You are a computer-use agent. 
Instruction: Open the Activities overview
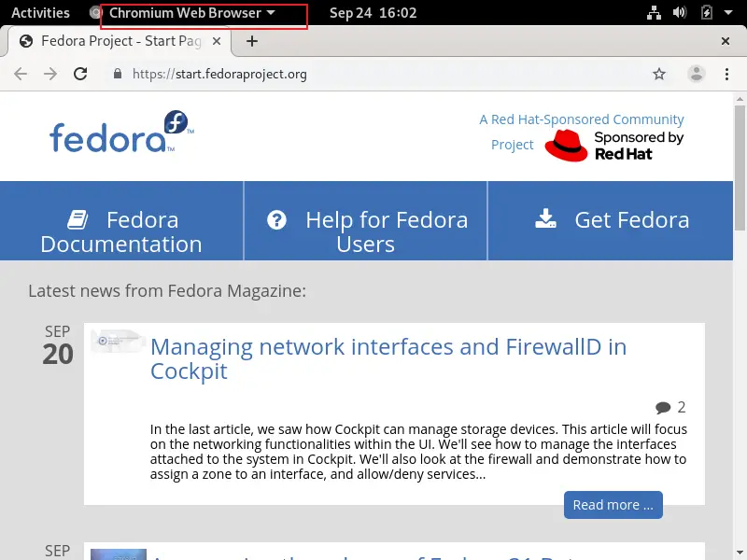pyautogui.click(x=40, y=13)
